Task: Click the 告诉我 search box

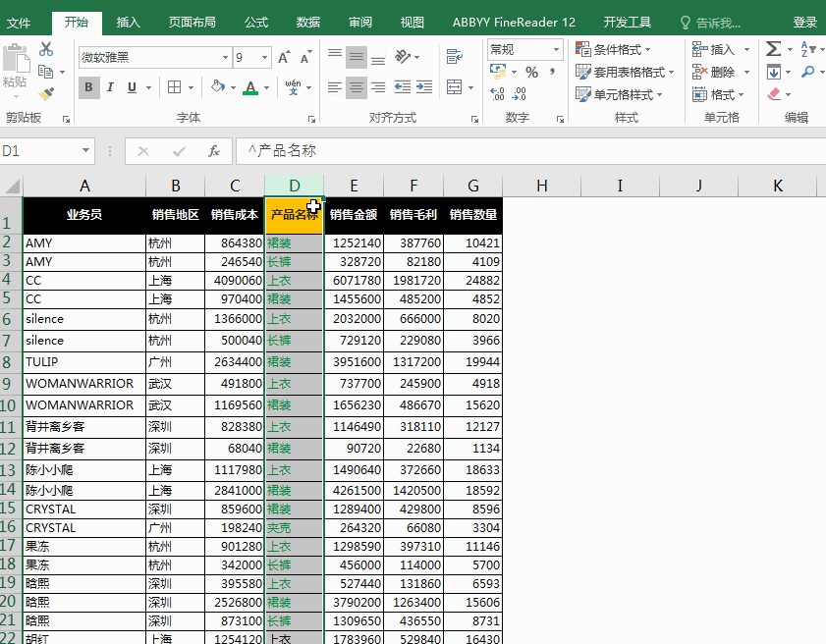Action: [711, 23]
